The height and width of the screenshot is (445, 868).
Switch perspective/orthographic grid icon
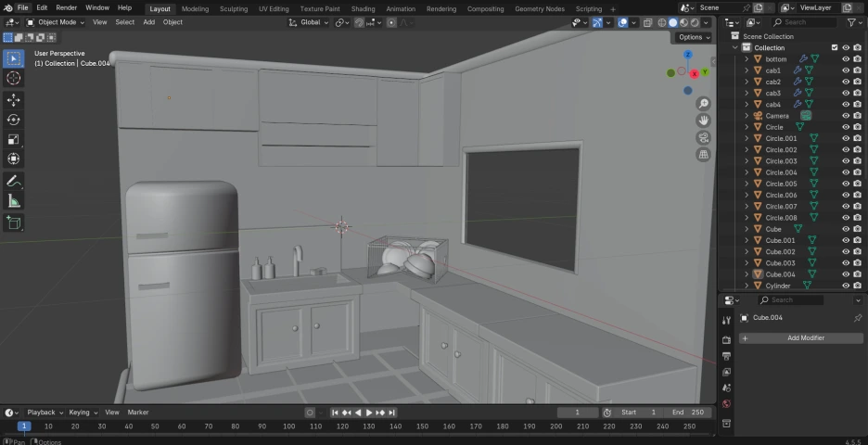703,155
